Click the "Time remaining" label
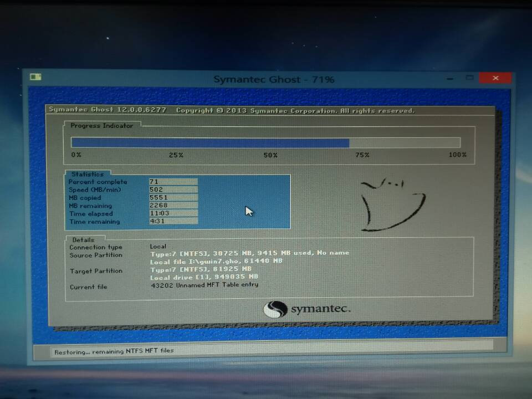The height and width of the screenshot is (399, 532). tap(95, 222)
